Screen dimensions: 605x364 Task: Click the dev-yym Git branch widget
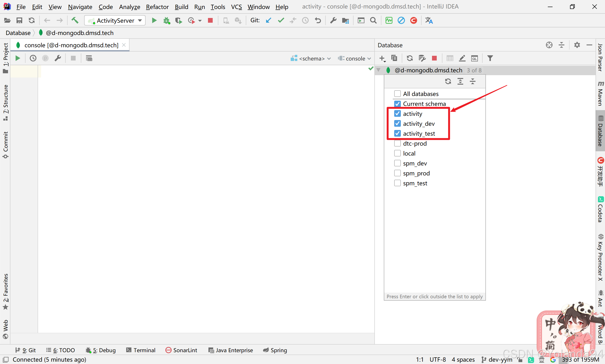click(x=497, y=360)
